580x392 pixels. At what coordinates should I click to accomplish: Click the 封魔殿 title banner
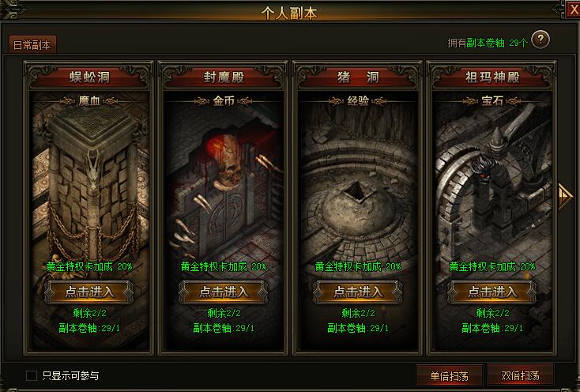223,77
